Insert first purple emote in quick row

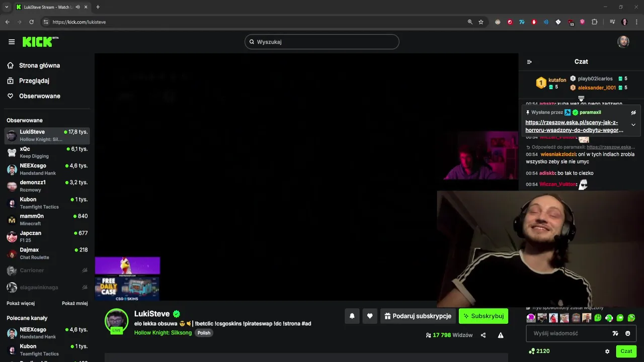coord(531,318)
